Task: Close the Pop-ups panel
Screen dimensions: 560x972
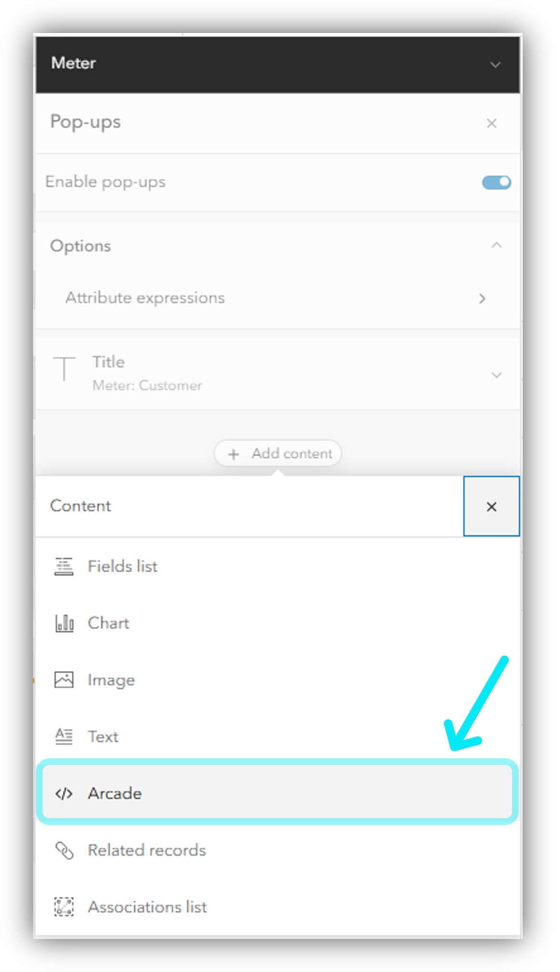Action: click(x=491, y=123)
